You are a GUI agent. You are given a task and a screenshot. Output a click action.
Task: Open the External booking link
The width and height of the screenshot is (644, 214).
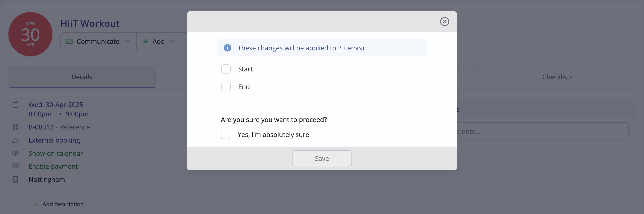click(54, 140)
